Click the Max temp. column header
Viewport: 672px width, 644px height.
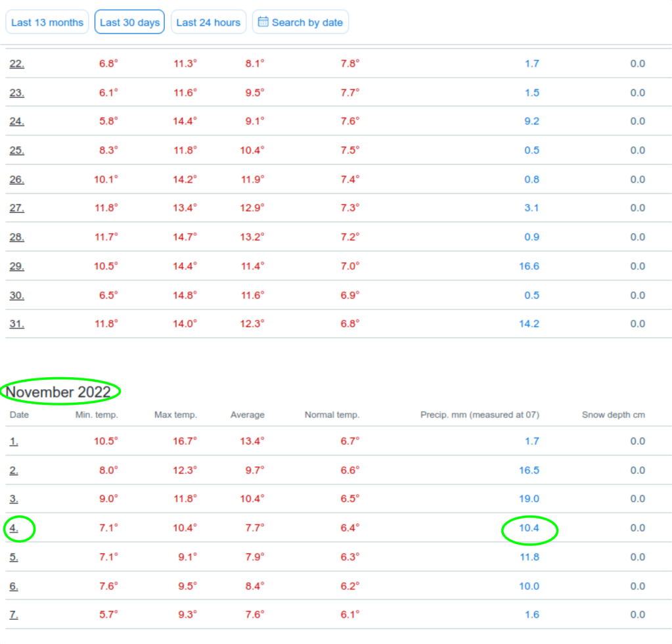pos(175,415)
